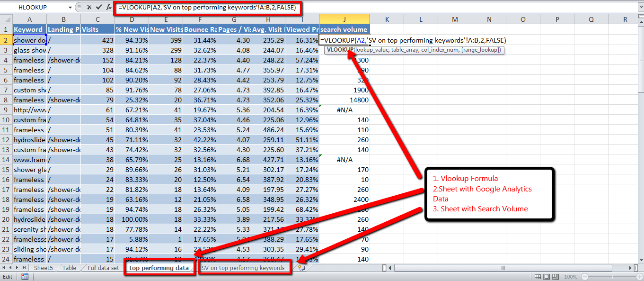Viewport: 644px width, 281px height.
Task: Click inside the formula bar text
Action: click(208, 7)
